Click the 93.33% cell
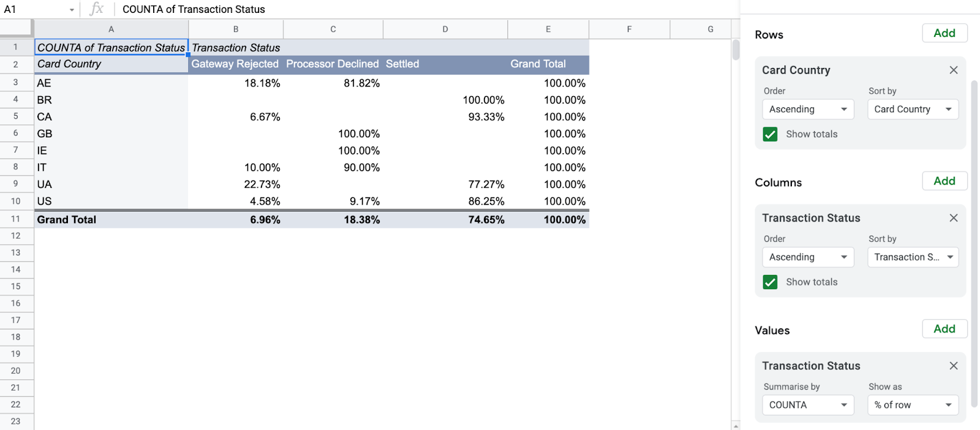The image size is (980, 430). pos(445,116)
